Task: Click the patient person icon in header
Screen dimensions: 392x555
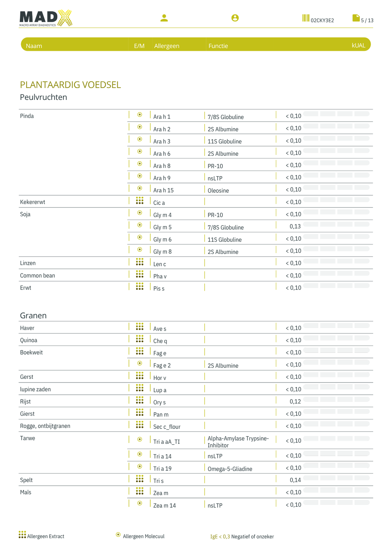Action: coord(164,18)
